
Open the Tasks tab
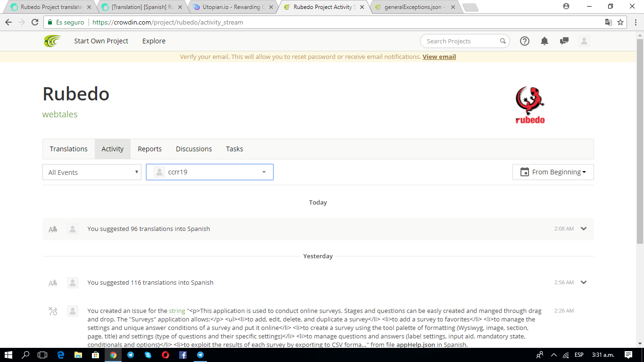234,149
